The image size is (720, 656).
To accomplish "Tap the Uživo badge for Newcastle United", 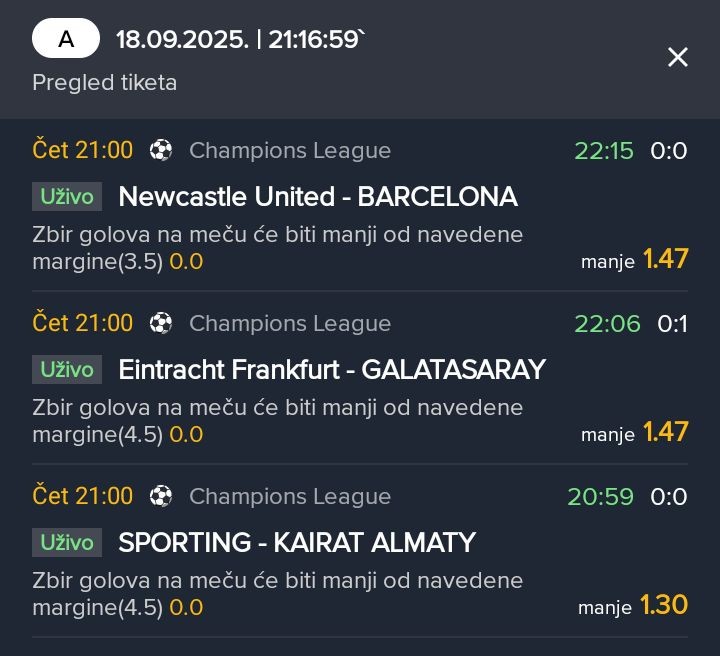I will click(x=67, y=196).
